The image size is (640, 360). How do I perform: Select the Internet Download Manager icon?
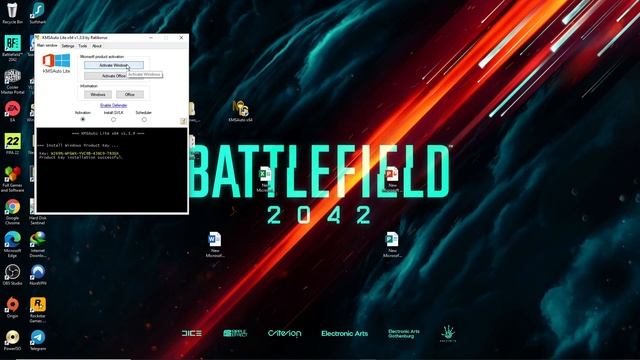click(38, 244)
